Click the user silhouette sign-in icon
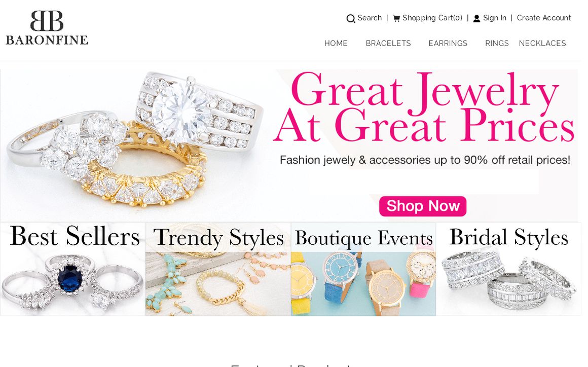Screen dimensions: 588x367 click(476, 18)
